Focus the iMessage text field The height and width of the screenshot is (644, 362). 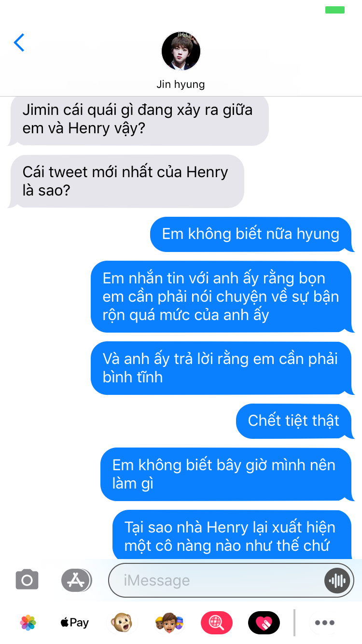pos(216,580)
